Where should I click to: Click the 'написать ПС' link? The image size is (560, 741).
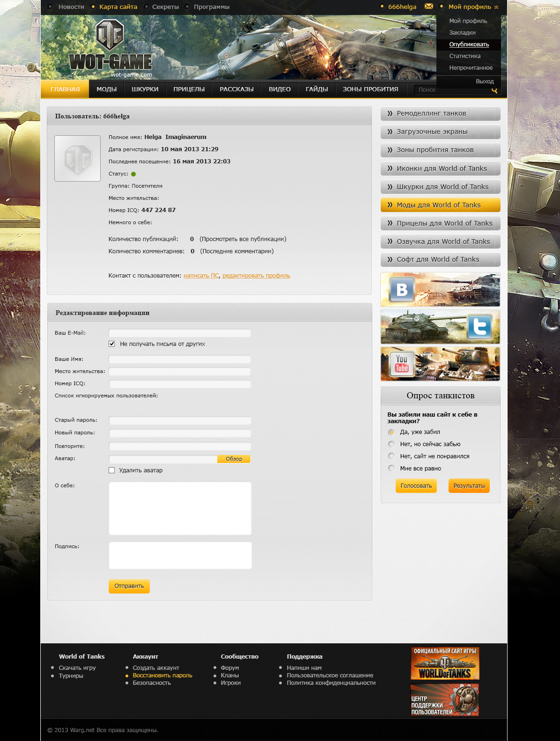click(x=201, y=275)
